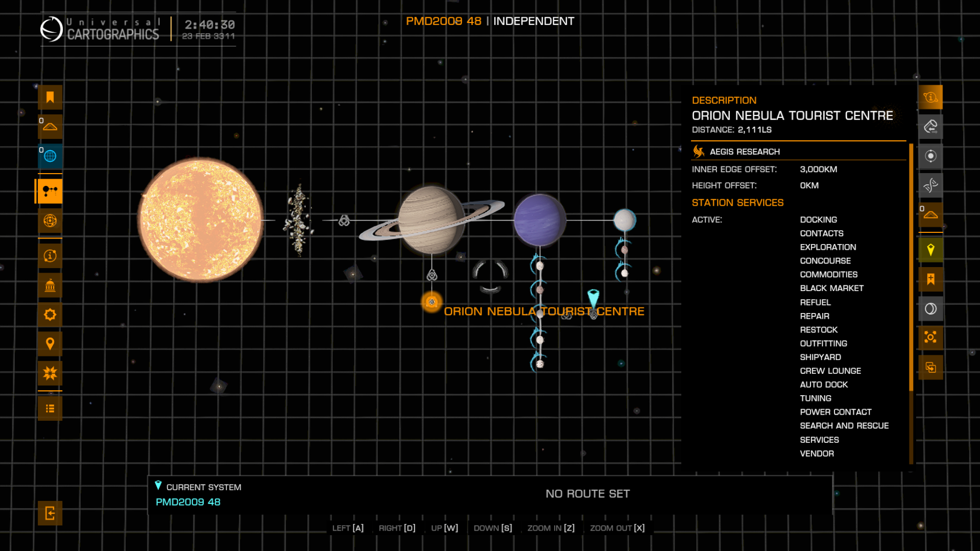Click the carrier icon in right toolbar
980x551 pixels.
click(930, 214)
